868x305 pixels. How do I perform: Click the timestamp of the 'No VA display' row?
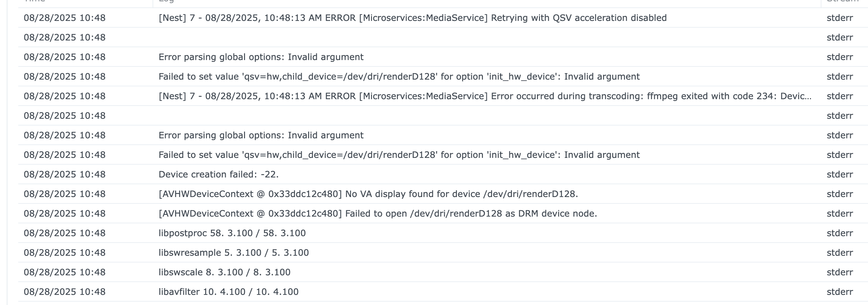(64, 194)
